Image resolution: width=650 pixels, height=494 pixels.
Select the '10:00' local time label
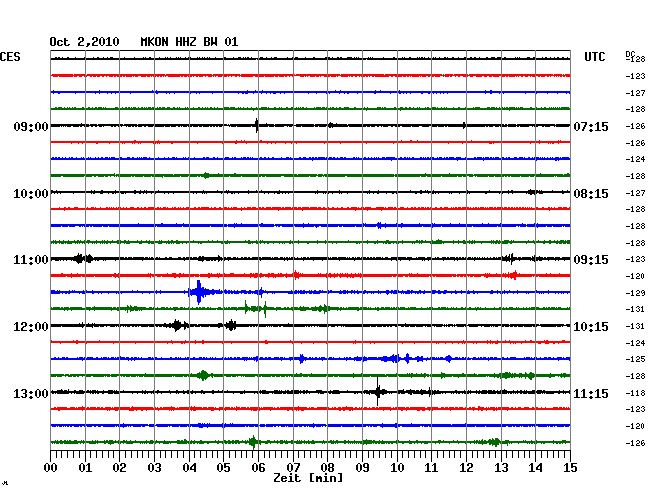click(31, 194)
